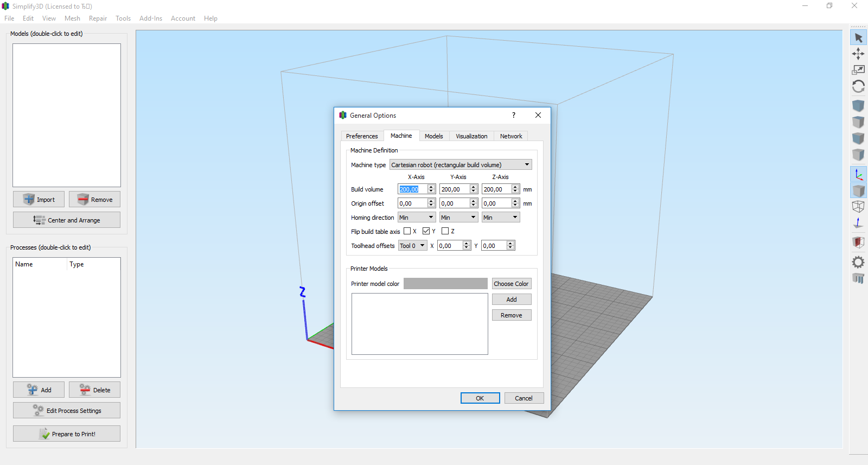Viewport: 868px width, 465px height.
Task: Click Choose Color button
Action: [511, 284]
